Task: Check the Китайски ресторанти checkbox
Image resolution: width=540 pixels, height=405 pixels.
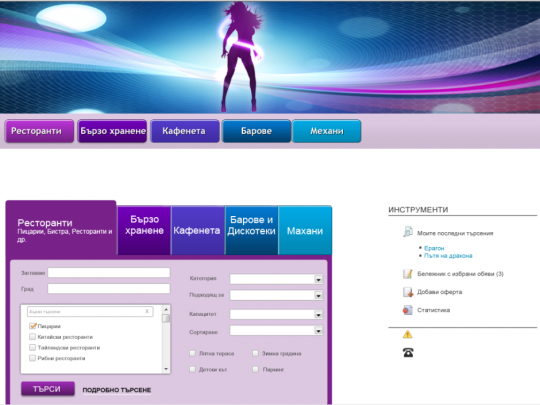Action: tap(32, 336)
